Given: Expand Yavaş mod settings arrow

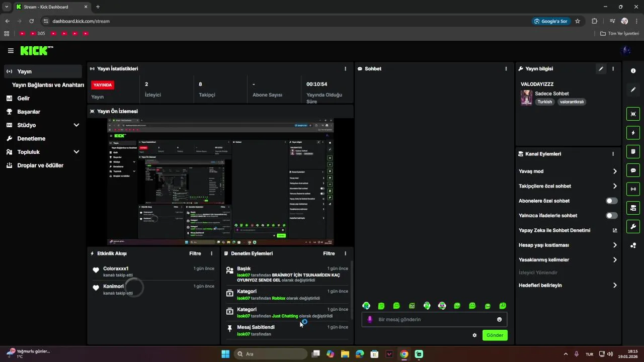Looking at the screenshot, I should click(615, 171).
